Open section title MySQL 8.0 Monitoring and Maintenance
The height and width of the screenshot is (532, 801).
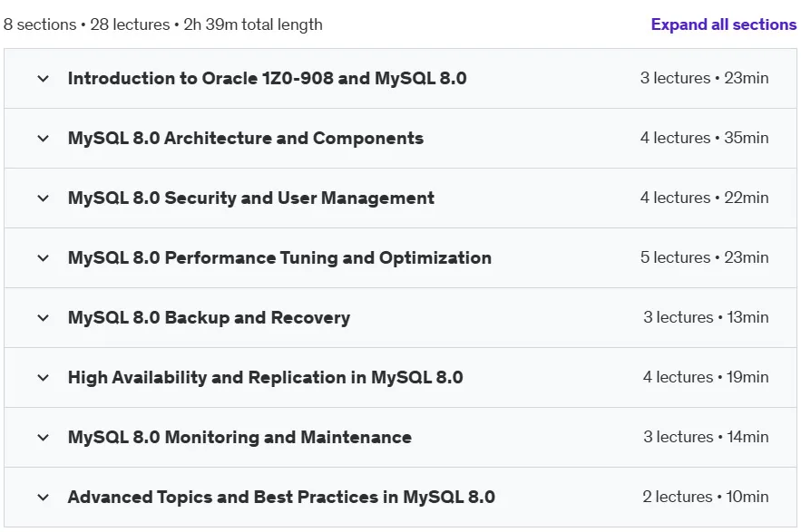[x=239, y=437]
